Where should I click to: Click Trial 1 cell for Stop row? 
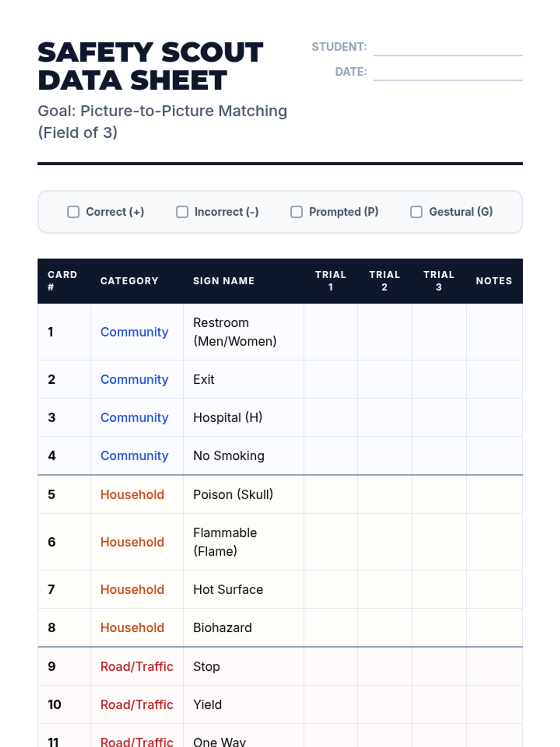click(330, 666)
